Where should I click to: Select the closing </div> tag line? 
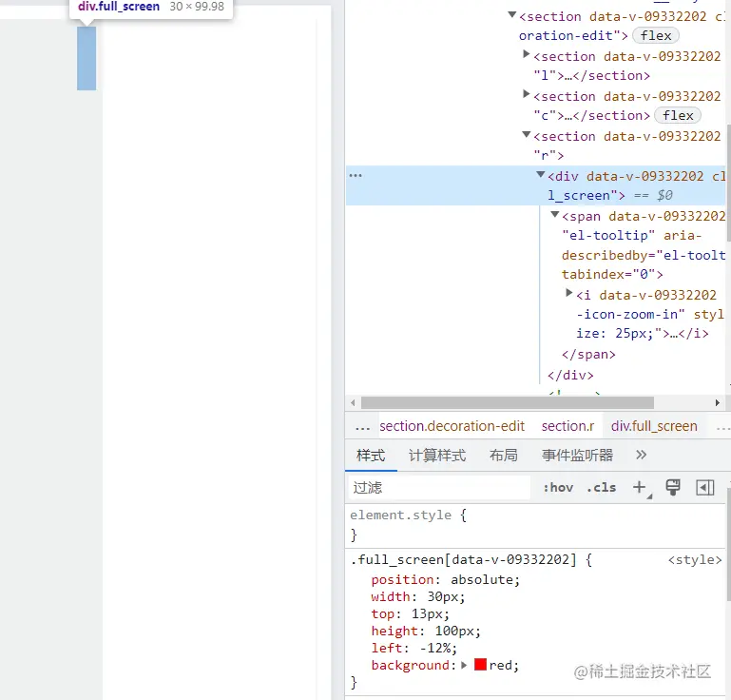coord(570,375)
